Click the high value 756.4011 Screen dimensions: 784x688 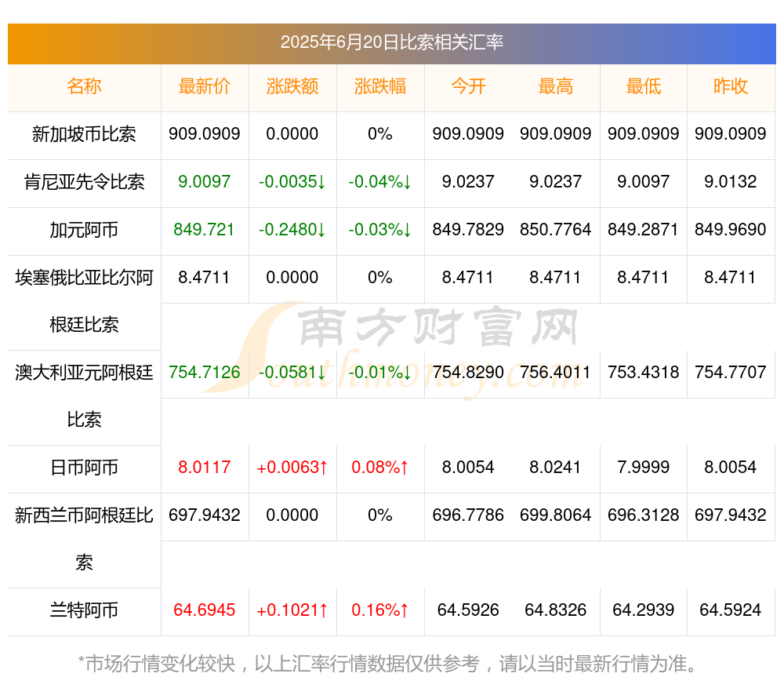pyautogui.click(x=556, y=373)
